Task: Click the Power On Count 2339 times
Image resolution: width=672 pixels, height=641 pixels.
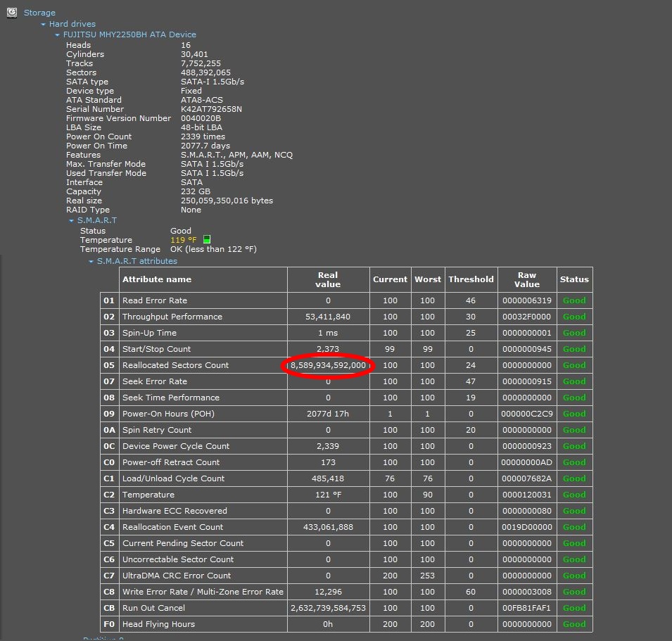Action: click(x=203, y=137)
